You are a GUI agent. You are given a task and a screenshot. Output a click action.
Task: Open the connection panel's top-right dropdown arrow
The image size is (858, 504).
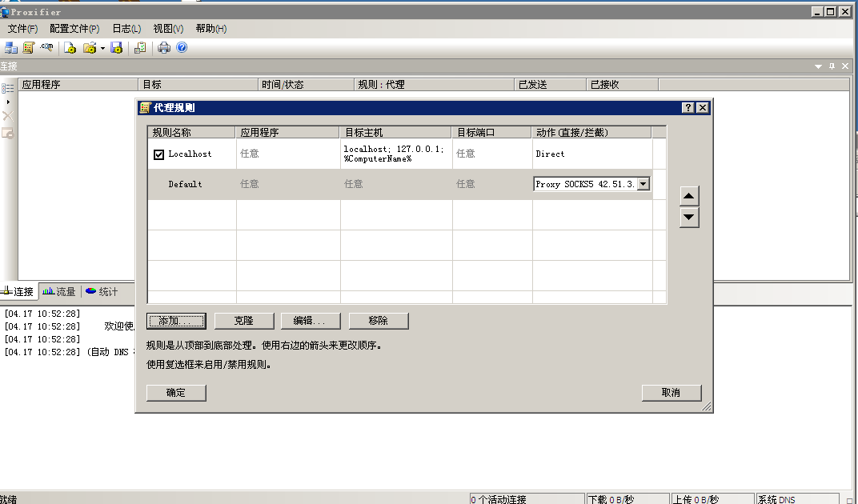818,66
